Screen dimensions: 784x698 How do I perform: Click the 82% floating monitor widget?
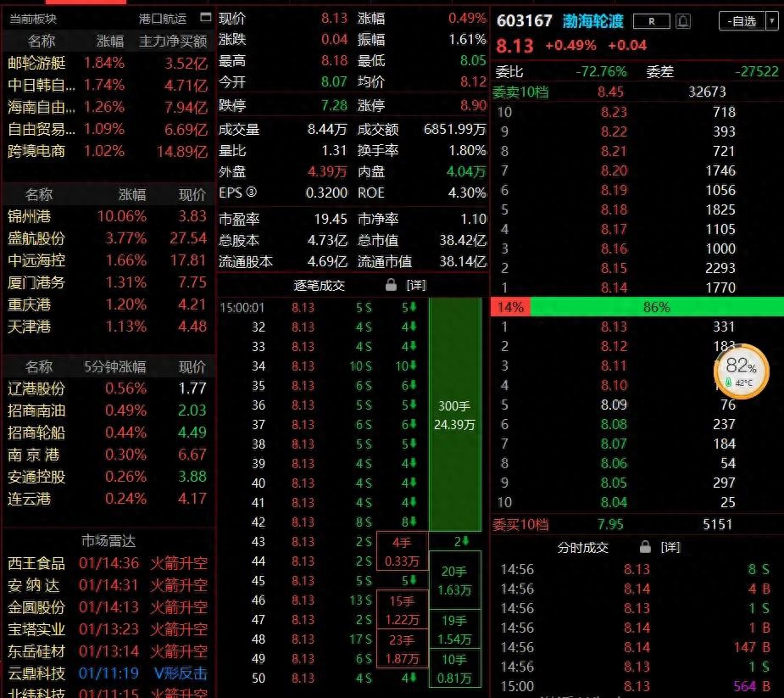(x=742, y=371)
